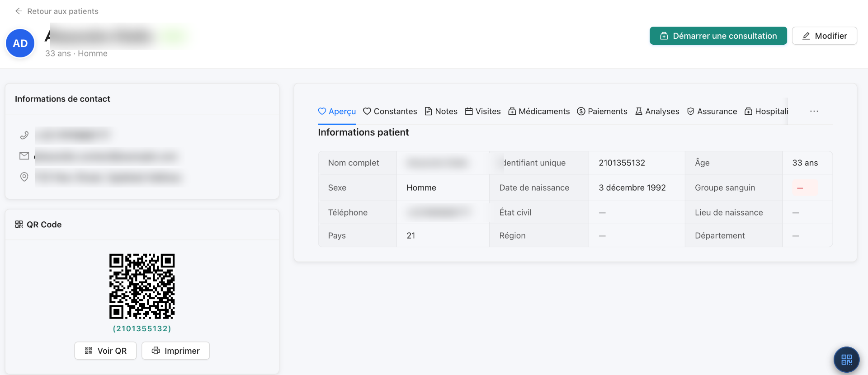Click the QR Code section header icon

coord(19,225)
